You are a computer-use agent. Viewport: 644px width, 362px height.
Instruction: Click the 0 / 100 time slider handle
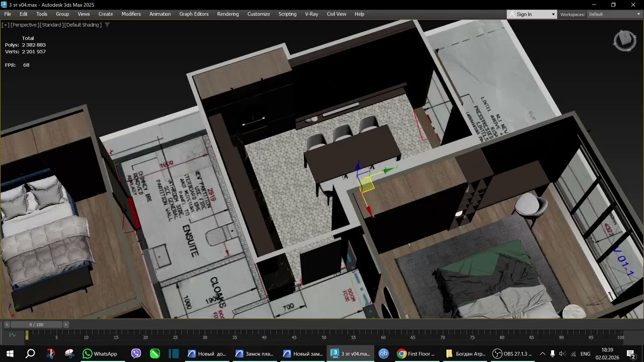[x=36, y=325]
